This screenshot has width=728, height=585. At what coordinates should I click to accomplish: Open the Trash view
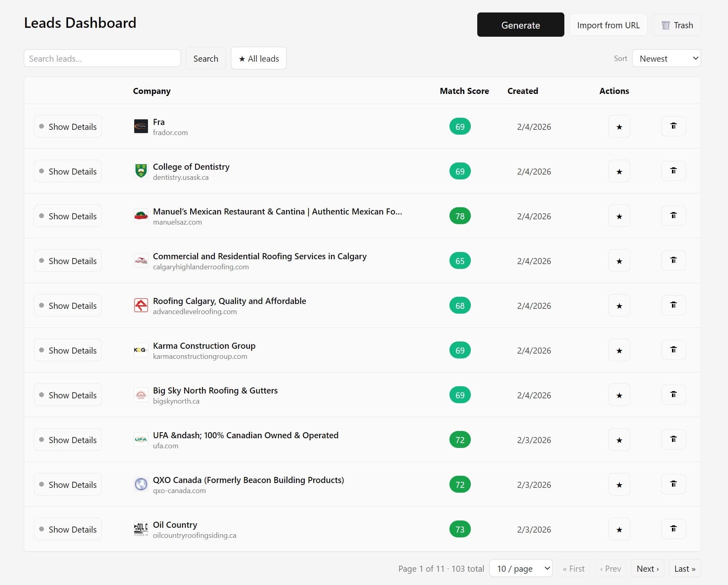click(676, 25)
